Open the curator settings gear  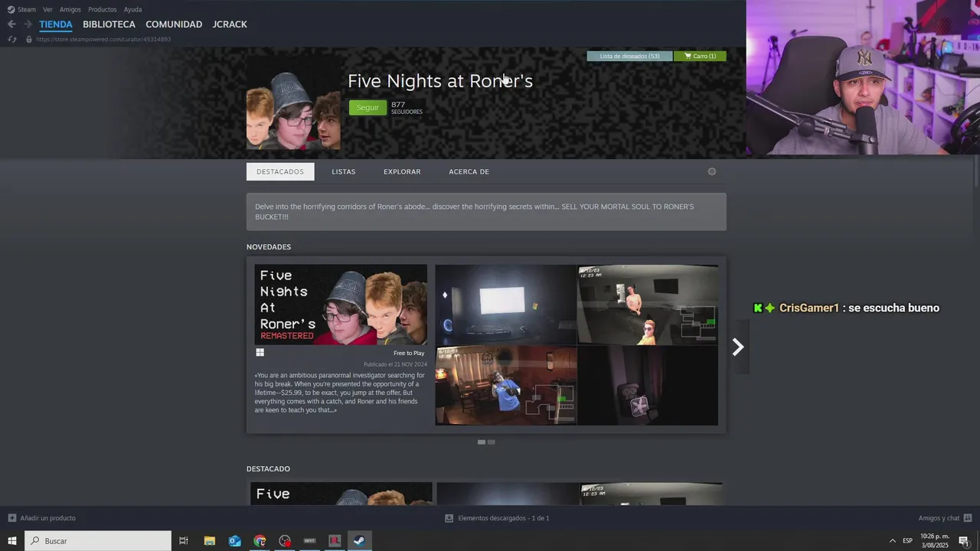[x=712, y=171]
